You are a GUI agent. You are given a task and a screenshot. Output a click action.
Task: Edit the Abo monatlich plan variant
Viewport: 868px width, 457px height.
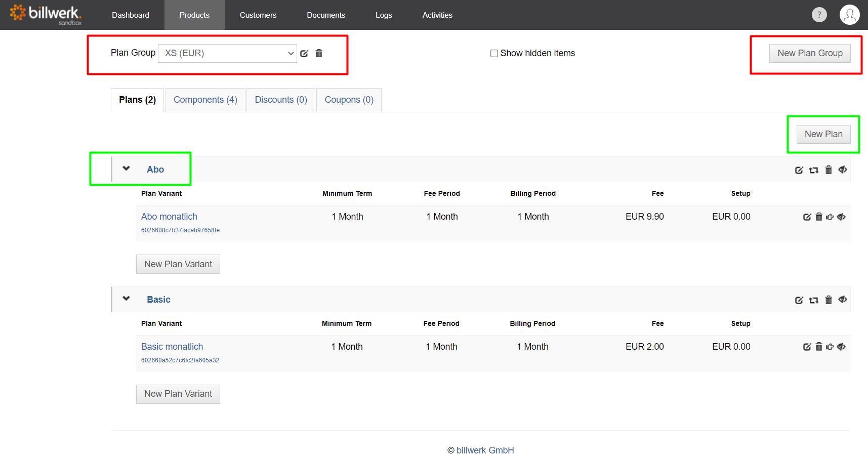click(x=807, y=217)
